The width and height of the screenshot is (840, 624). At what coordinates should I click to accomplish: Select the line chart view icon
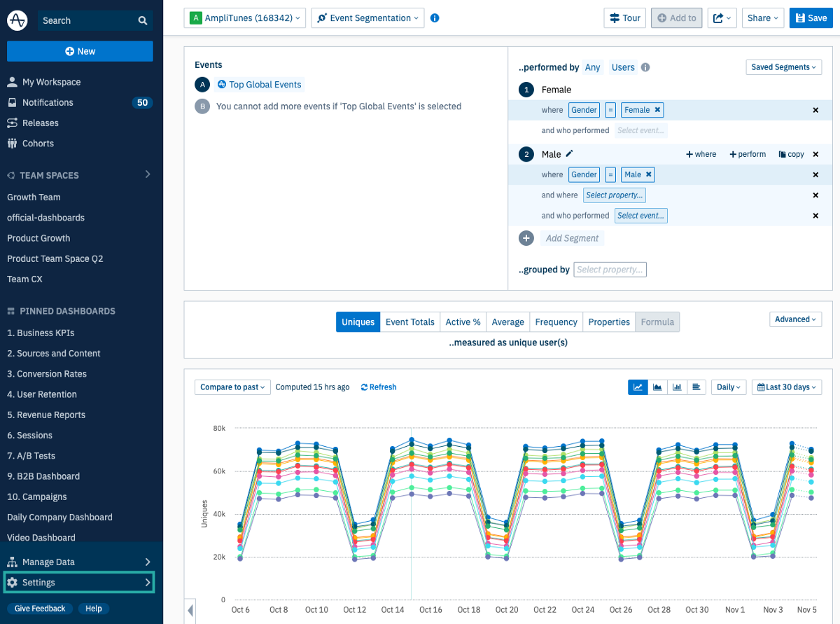pyautogui.click(x=638, y=387)
